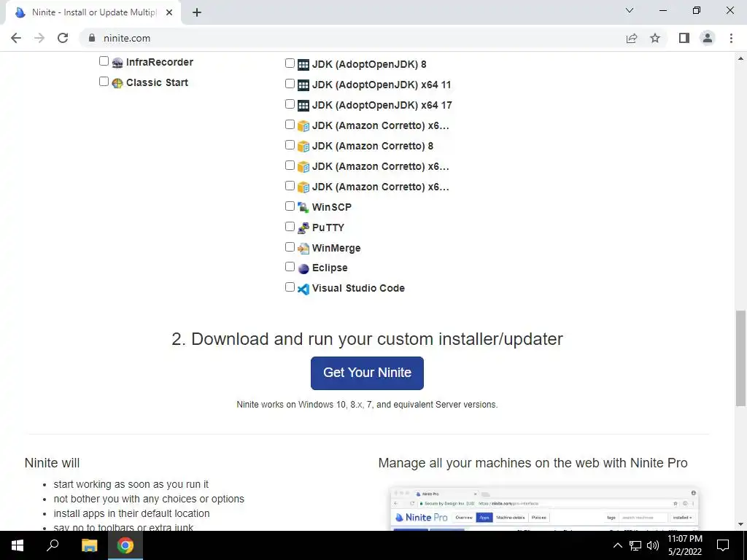This screenshot has width=747, height=560.
Task: Tick the Classic Start checkbox
Action: (104, 82)
